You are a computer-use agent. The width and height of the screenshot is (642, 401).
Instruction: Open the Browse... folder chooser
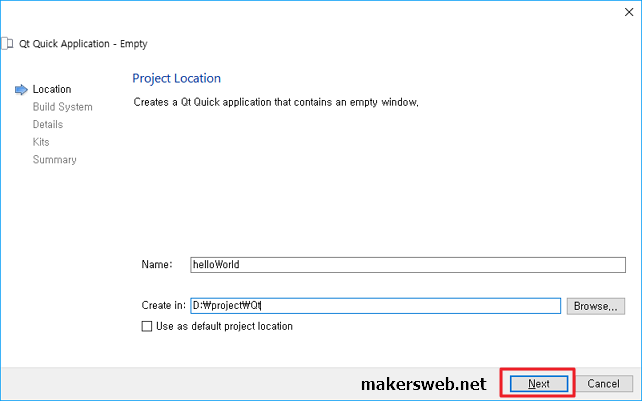pyautogui.click(x=596, y=306)
